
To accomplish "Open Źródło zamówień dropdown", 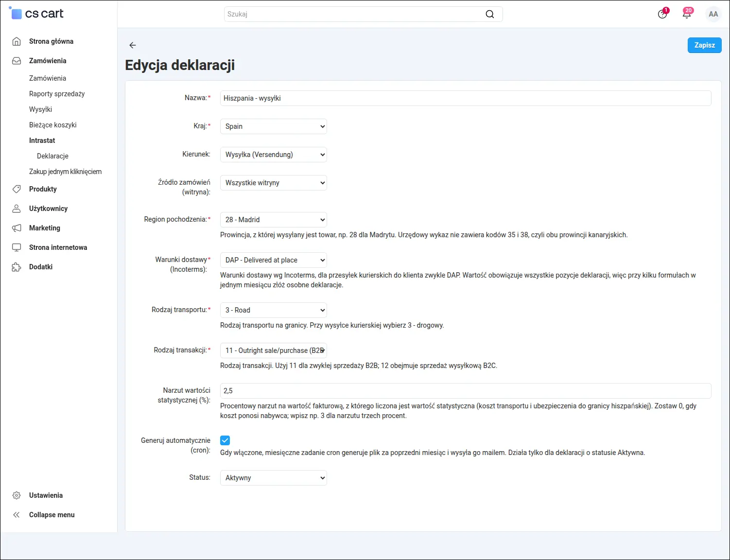I will (x=273, y=183).
